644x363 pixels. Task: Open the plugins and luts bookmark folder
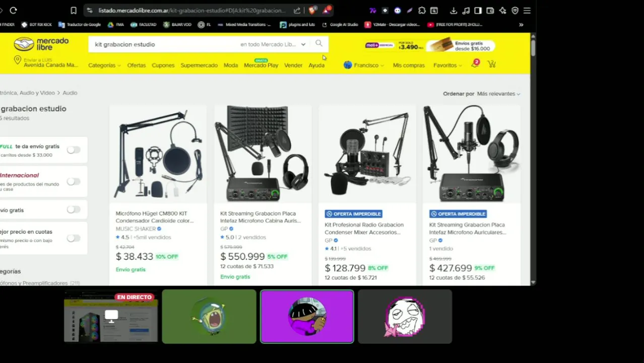pos(297,24)
